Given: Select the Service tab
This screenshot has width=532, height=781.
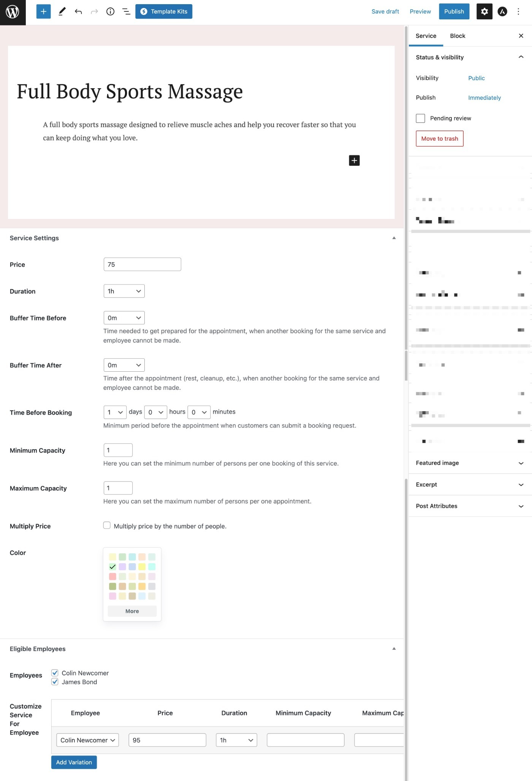Looking at the screenshot, I should [x=426, y=36].
